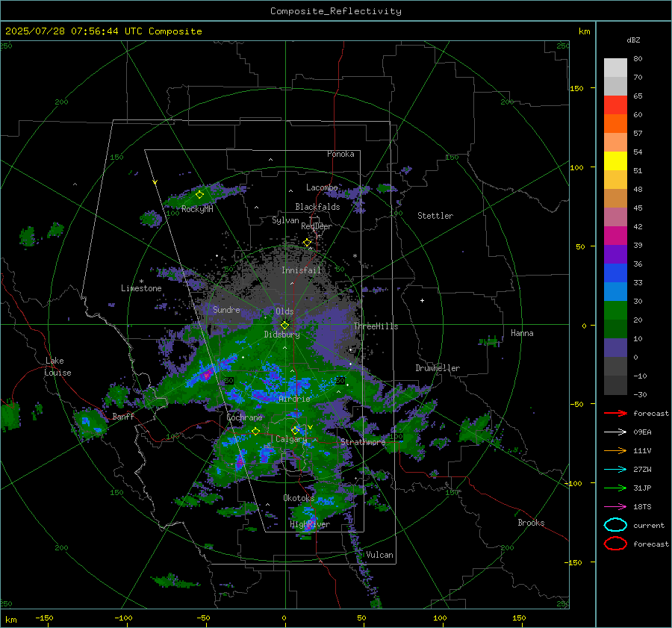
Task: Click the 100 tick on bottom axis
Action: click(x=440, y=618)
